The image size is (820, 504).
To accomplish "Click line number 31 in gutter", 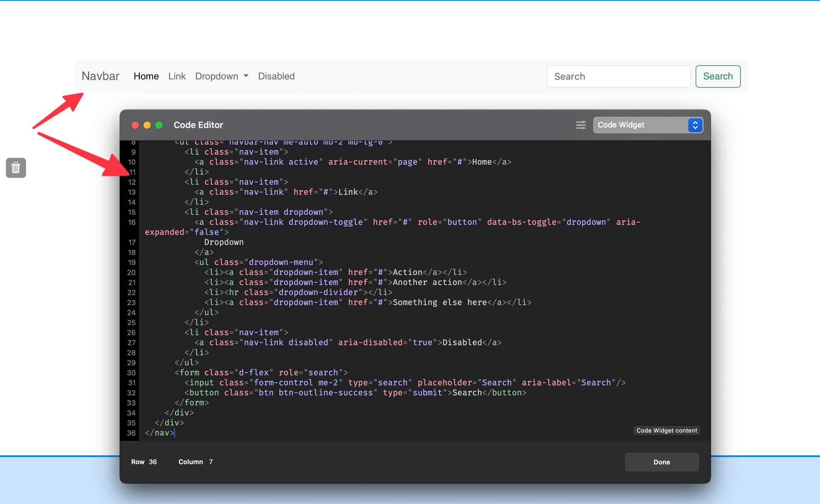I will pyautogui.click(x=132, y=383).
